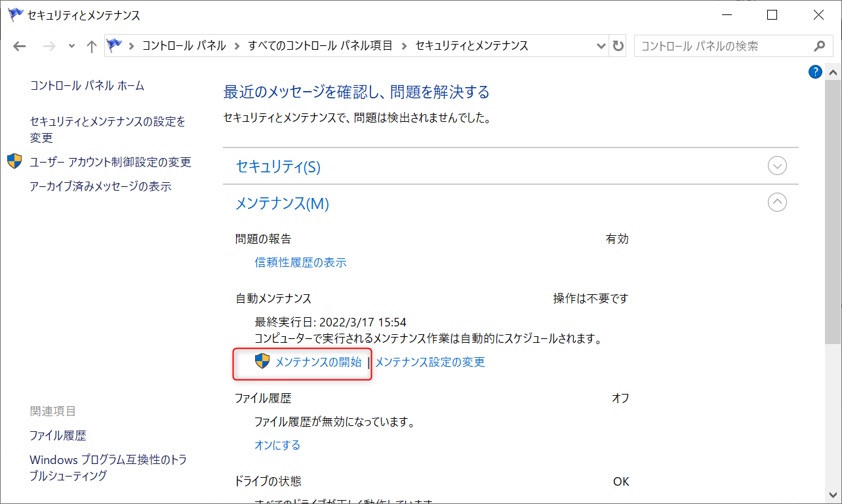
Task: Open メンテナンス設定の変更 link
Action: 430,362
